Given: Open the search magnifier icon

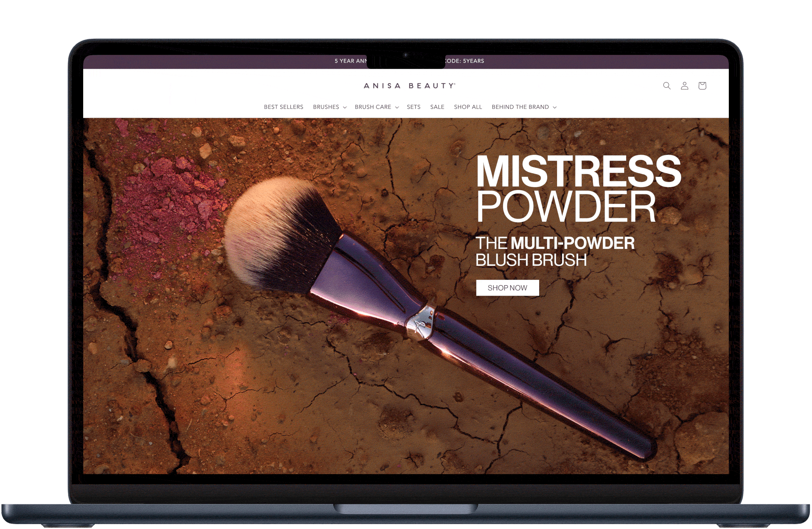Looking at the screenshot, I should click(667, 86).
